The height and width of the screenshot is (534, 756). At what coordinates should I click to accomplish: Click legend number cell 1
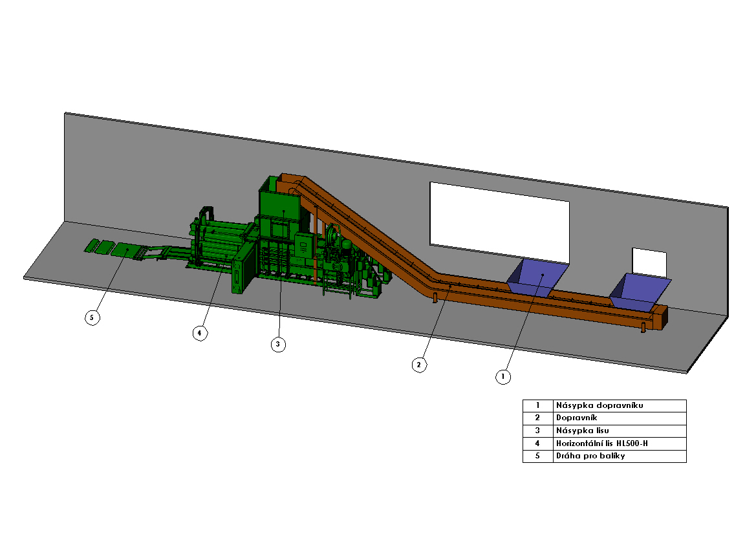(537, 405)
